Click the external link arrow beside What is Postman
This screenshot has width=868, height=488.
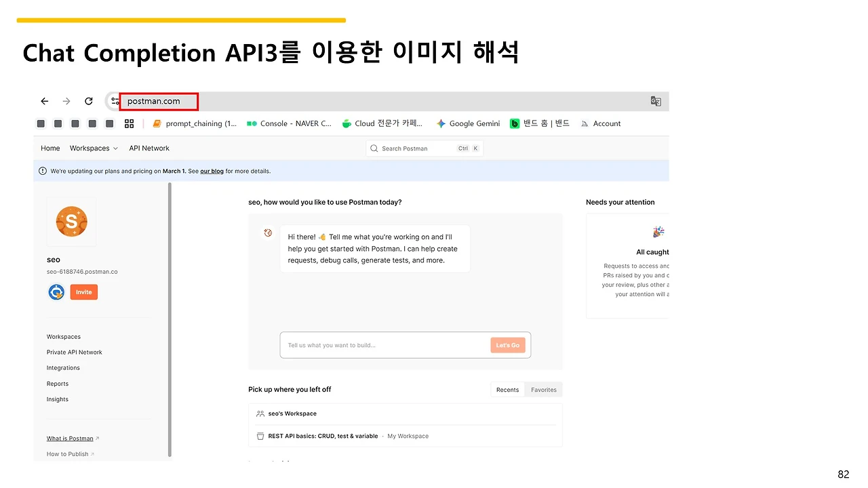coord(98,439)
